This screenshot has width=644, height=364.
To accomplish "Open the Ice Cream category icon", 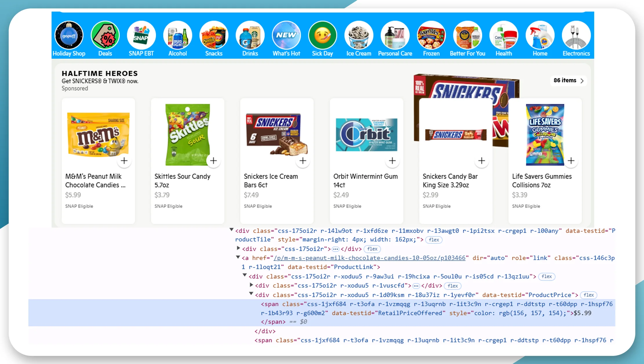I will pyautogui.click(x=359, y=35).
